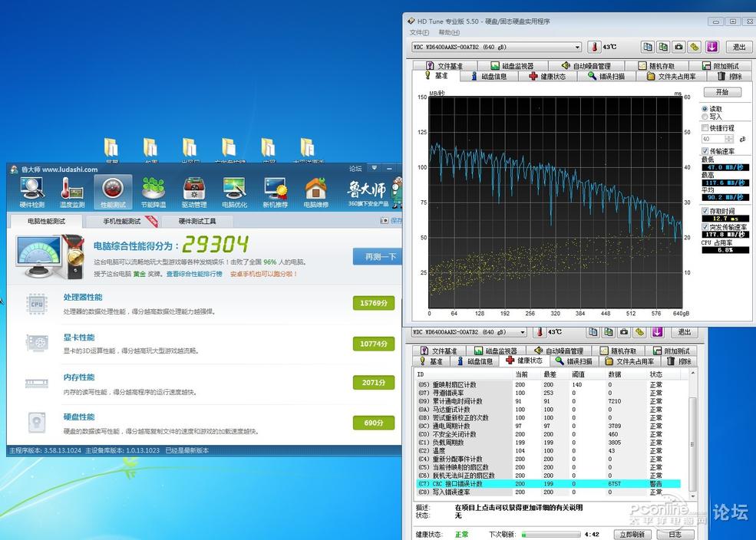Image resolution: width=756 pixels, height=540 pixels.
Task: Click the scroll-down arrow of the SMART list
Action: (x=692, y=496)
